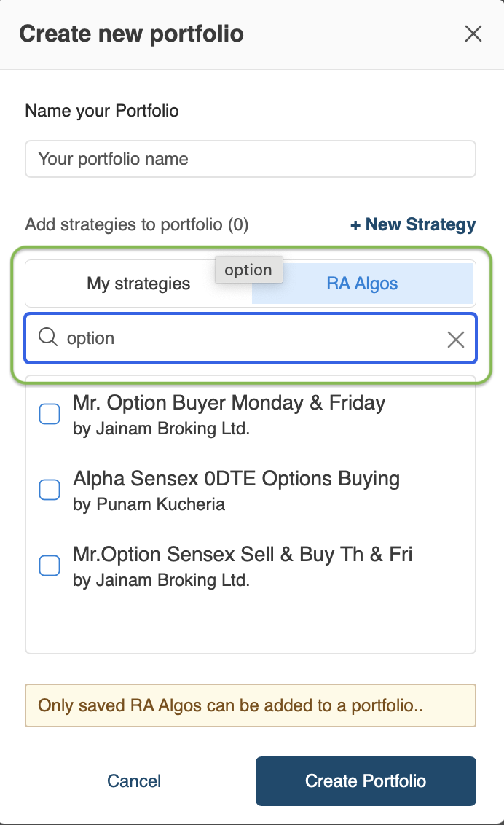Click the RA Algos warning notice banner
This screenshot has height=825, width=504.
(x=250, y=705)
